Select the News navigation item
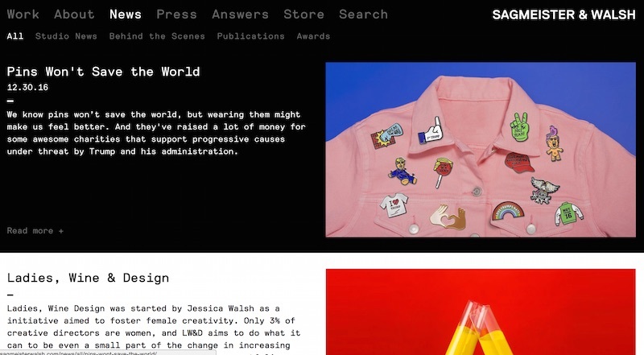The image size is (644, 355). [x=126, y=14]
